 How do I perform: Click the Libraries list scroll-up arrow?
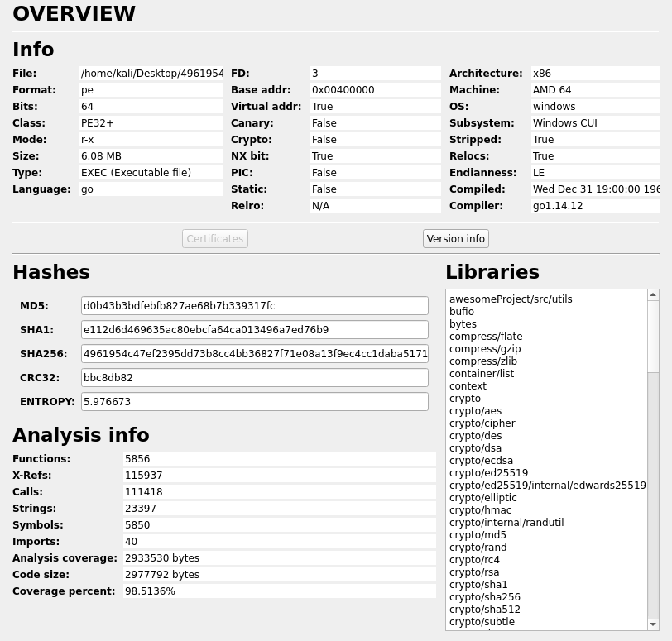pyautogui.click(x=653, y=295)
